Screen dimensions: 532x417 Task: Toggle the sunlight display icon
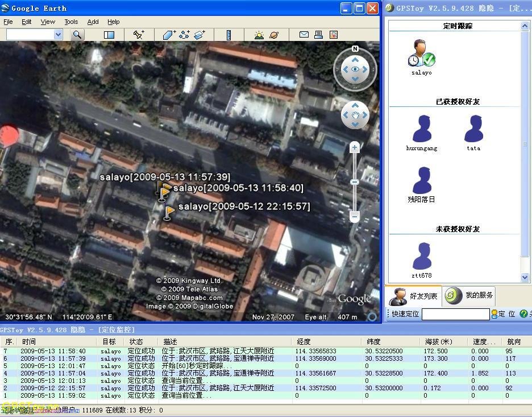(259, 35)
